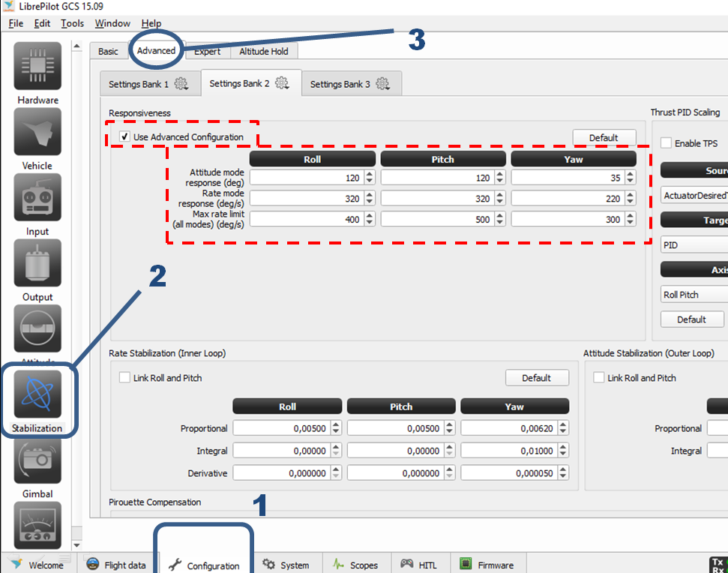Enable the TPS checkbox
The image size is (728, 573).
[666, 143]
